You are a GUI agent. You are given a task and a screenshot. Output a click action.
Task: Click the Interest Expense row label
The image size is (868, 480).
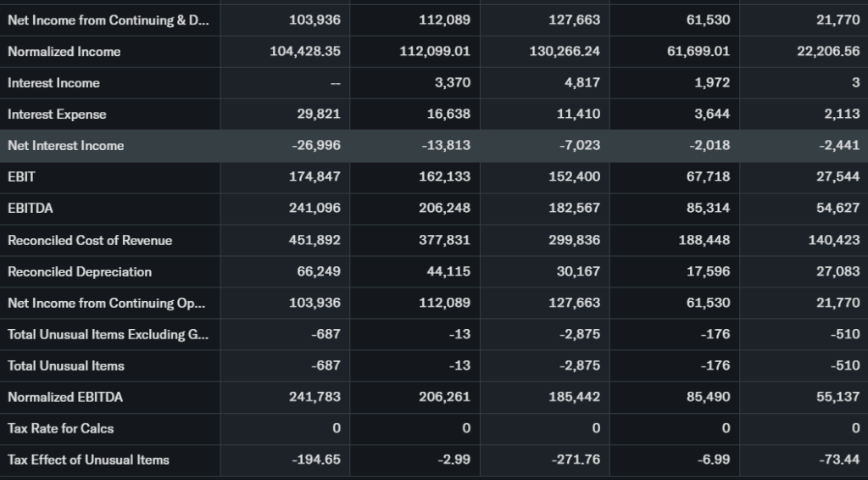pyautogui.click(x=57, y=114)
